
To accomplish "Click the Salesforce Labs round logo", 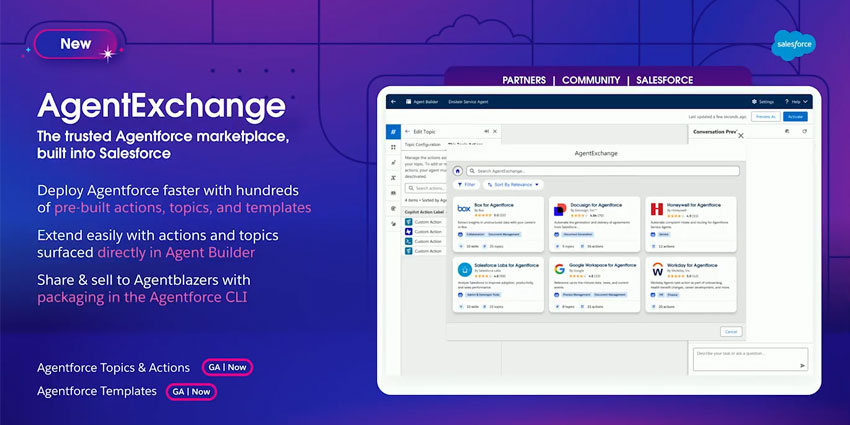I will click(x=465, y=269).
